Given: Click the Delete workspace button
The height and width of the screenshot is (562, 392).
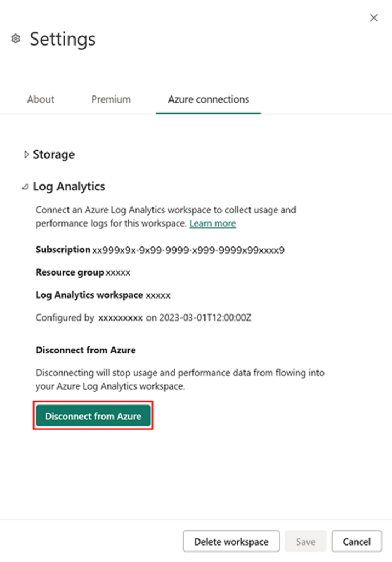Looking at the screenshot, I should coord(231,541).
